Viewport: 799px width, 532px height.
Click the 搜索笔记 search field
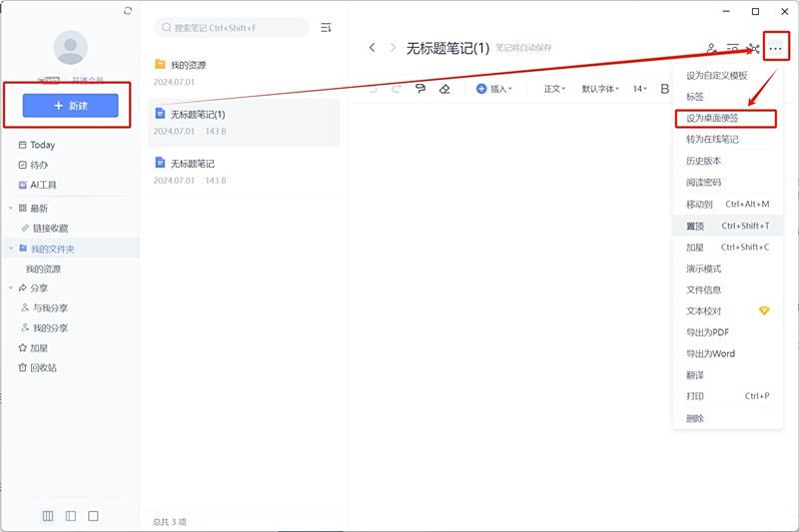pos(232,28)
